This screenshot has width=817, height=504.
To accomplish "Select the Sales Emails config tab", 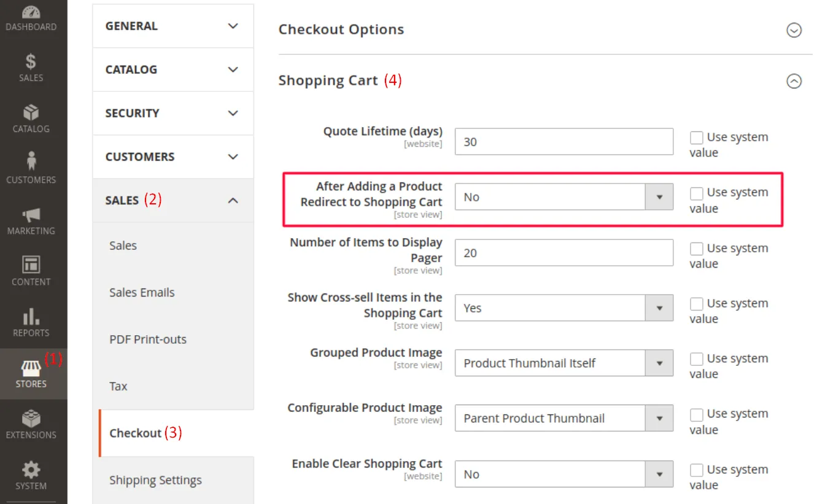I will tap(142, 293).
